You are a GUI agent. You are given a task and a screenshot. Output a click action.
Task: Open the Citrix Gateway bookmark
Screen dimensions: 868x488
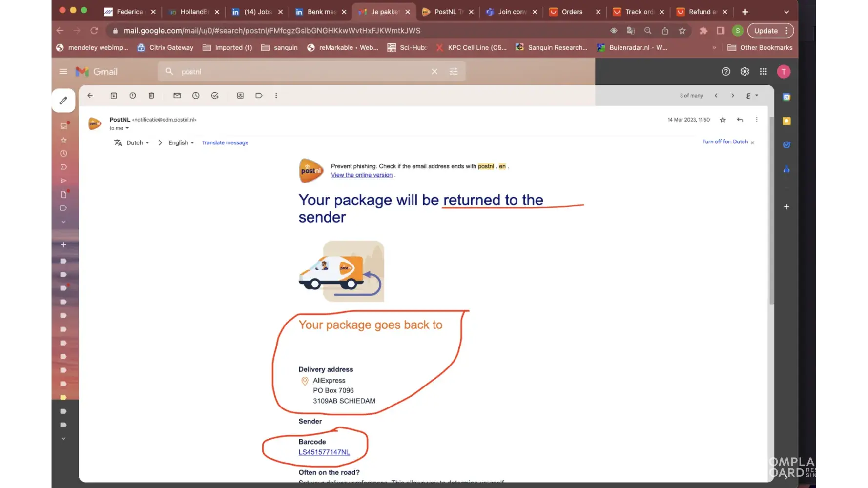[x=165, y=48]
